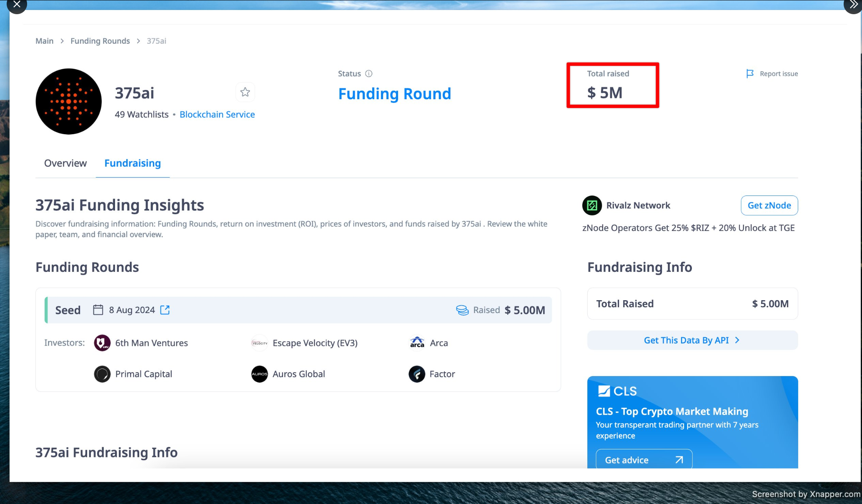Switch to the Overview tab
862x504 pixels.
pyautogui.click(x=65, y=163)
